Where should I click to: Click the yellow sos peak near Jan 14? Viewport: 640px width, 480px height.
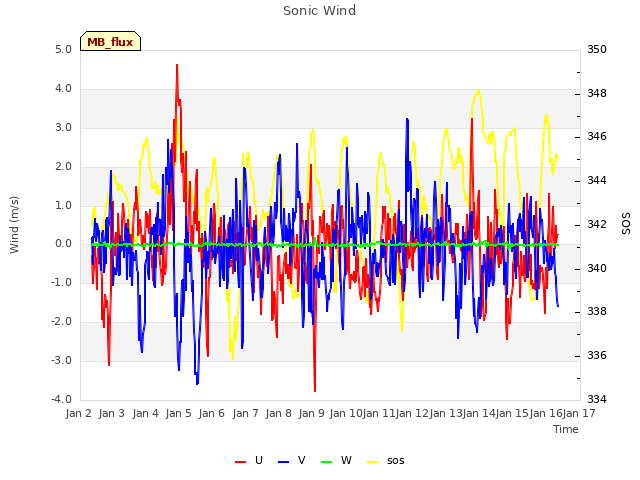click(478, 91)
